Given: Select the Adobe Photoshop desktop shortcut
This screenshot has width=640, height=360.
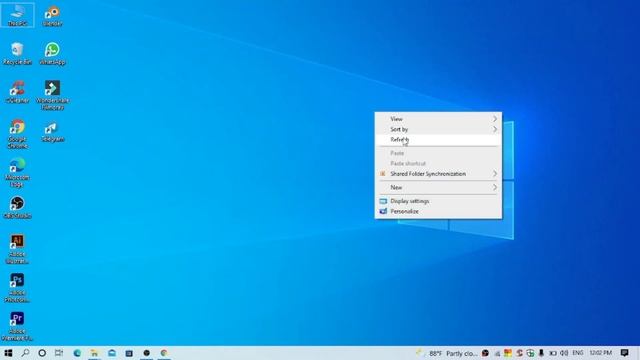Looking at the screenshot, I should [17, 288].
